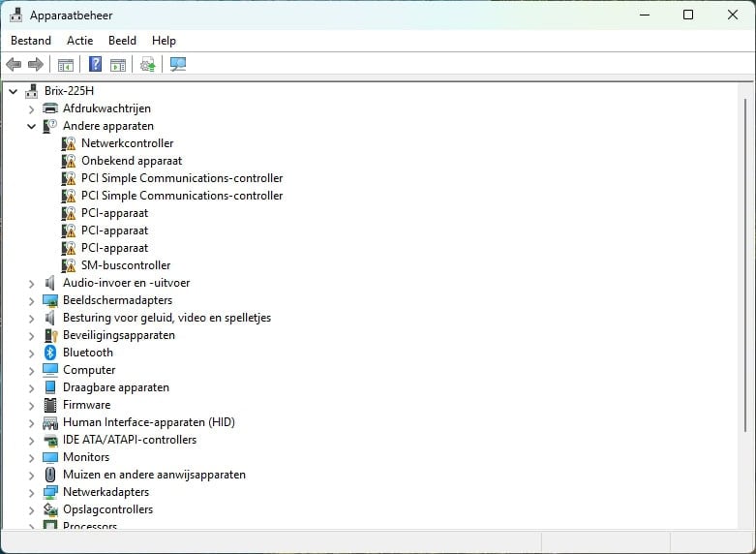
Task: Click the SM-buscontroller warning icon
Action: 69,265
